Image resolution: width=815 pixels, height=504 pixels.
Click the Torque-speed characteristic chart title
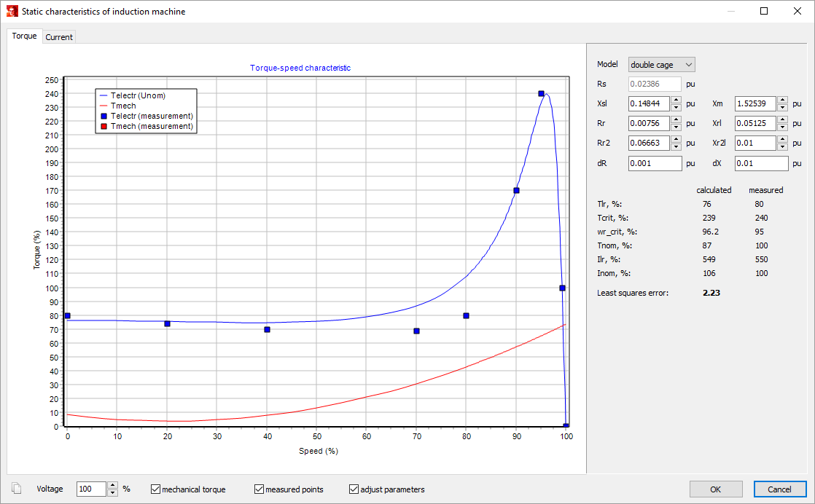[300, 68]
